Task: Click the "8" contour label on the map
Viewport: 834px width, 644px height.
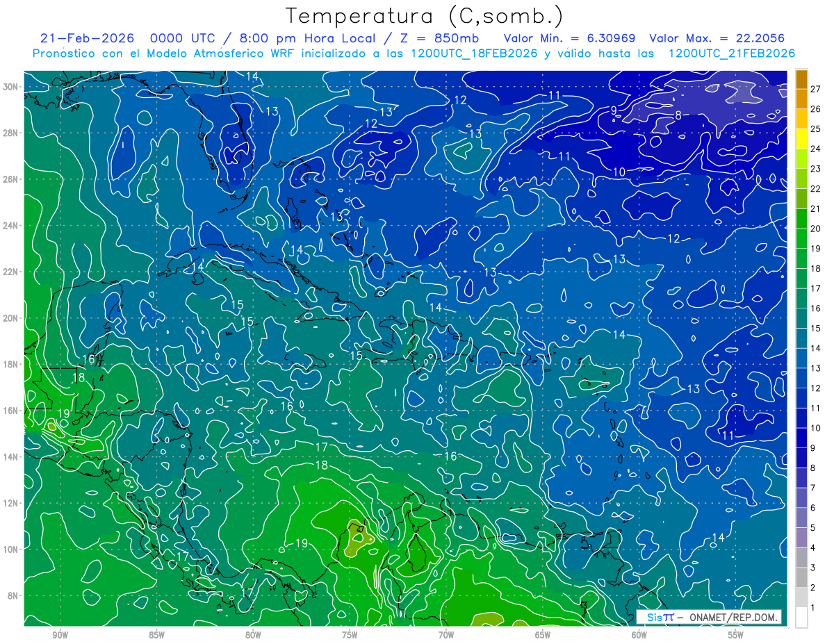Action: pyautogui.click(x=678, y=115)
